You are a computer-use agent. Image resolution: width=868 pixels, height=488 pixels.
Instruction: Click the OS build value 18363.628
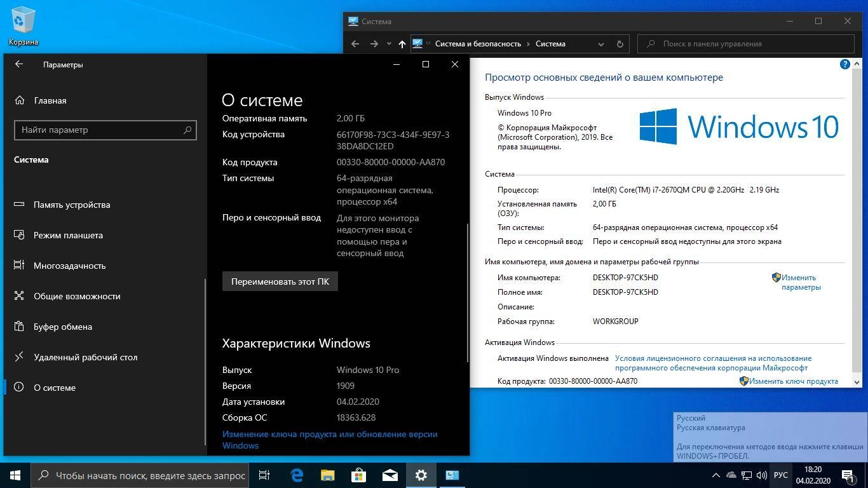(356, 417)
